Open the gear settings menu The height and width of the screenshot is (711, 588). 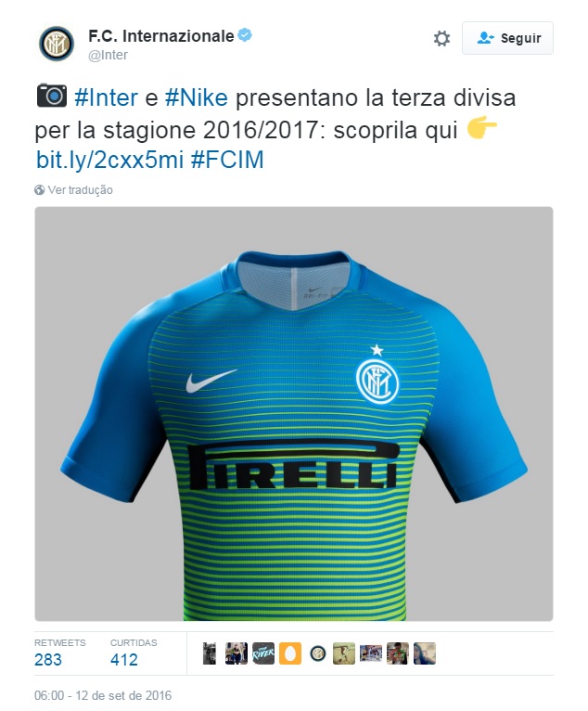coord(441,39)
